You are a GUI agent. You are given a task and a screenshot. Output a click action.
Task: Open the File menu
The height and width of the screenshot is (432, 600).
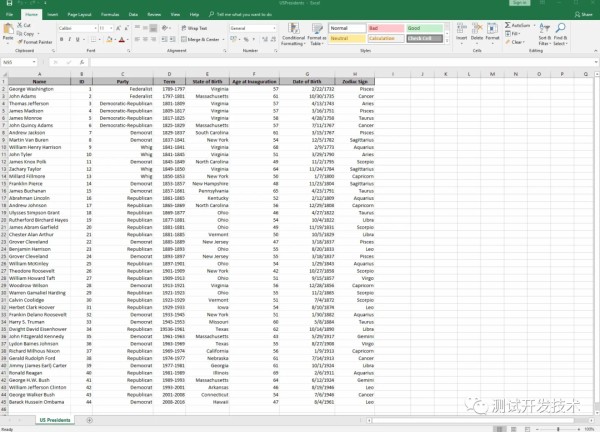(10, 15)
